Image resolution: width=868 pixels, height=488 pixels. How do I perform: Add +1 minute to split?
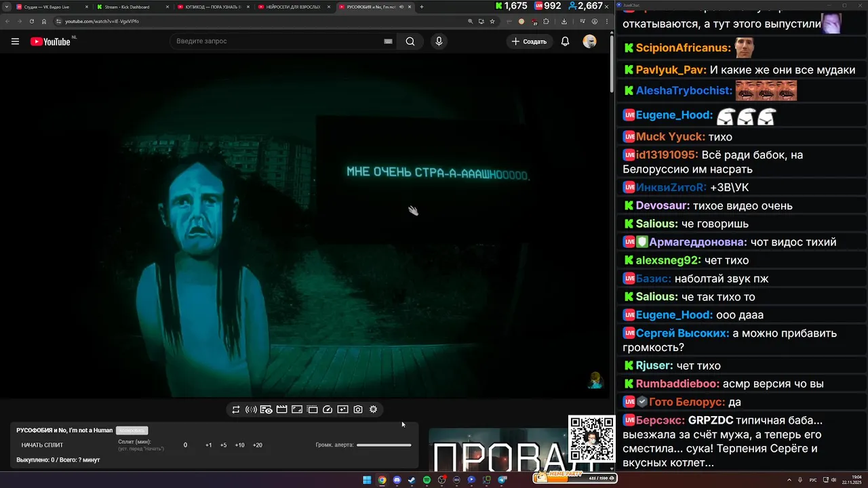tap(209, 445)
